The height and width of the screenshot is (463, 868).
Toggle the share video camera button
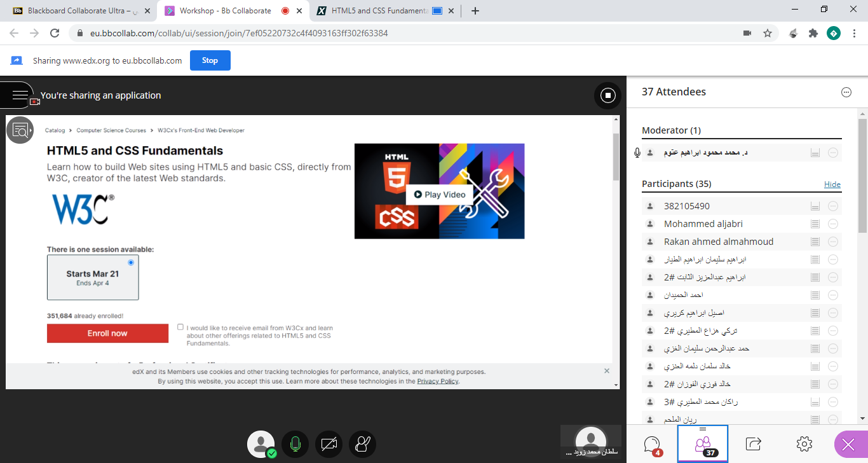(x=329, y=444)
